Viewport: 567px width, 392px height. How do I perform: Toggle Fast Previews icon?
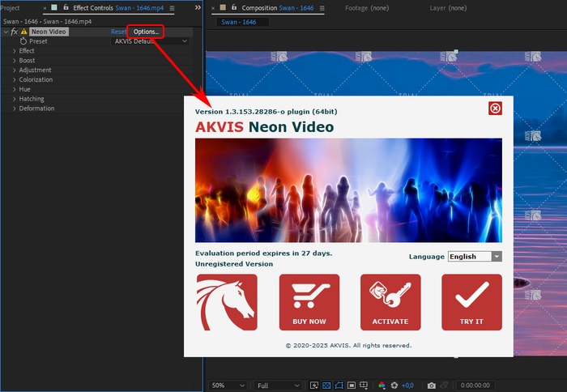click(314, 386)
